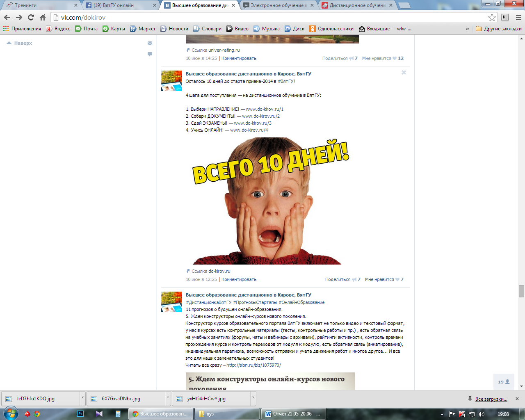Expand hidden bookmarks with the » chevron

[x=467, y=29]
